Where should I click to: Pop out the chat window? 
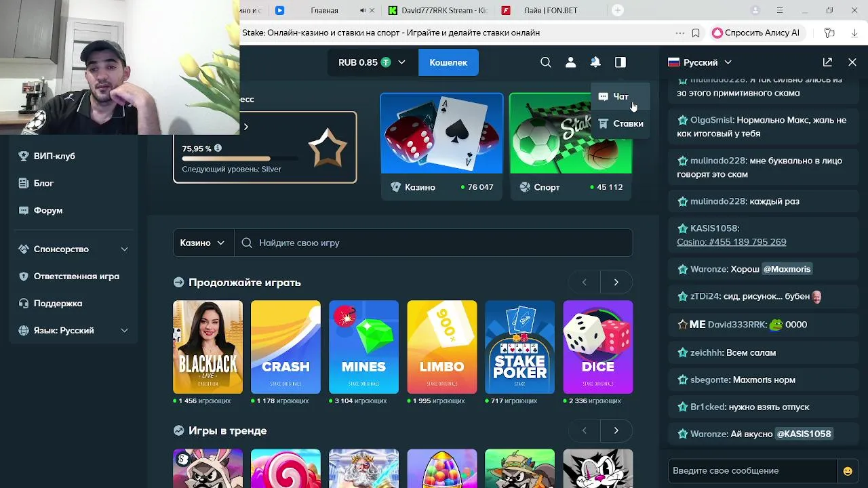[x=827, y=62]
